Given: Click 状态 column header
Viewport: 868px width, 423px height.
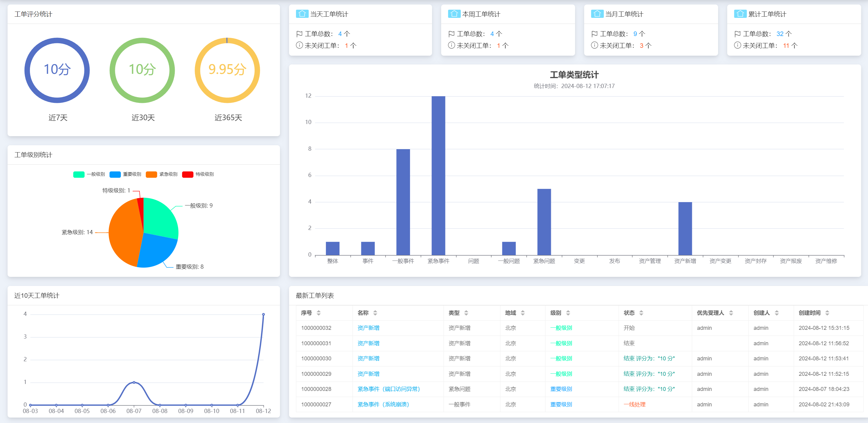Looking at the screenshot, I should pos(629,313).
